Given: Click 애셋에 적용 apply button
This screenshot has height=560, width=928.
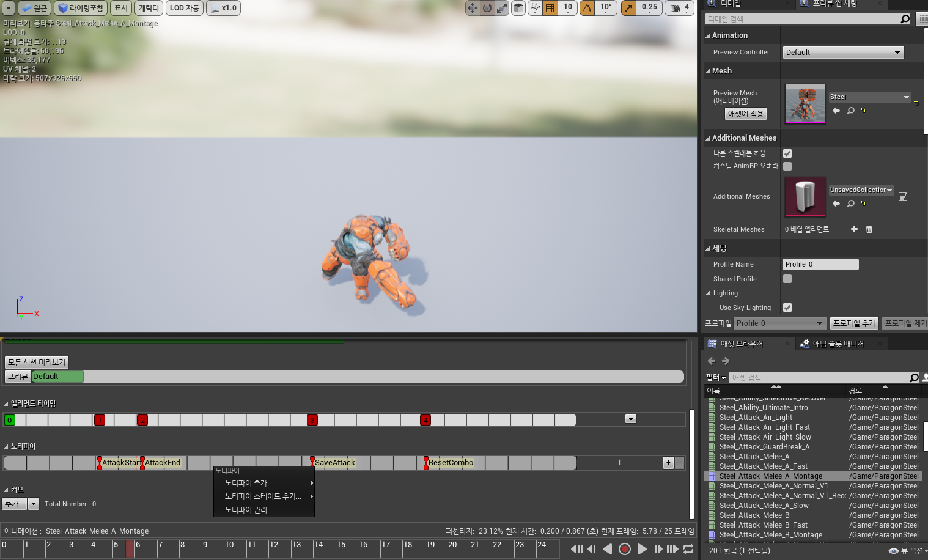Looking at the screenshot, I should [745, 114].
